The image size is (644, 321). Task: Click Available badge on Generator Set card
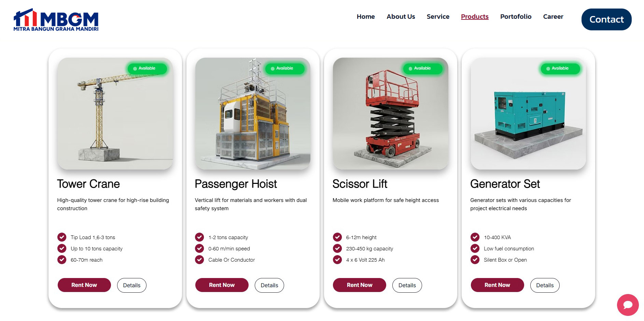[560, 69]
